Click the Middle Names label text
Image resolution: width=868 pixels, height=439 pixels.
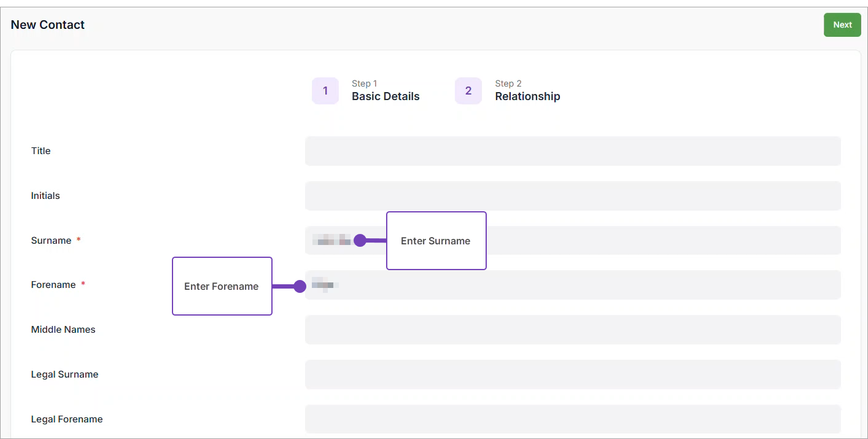63,330
